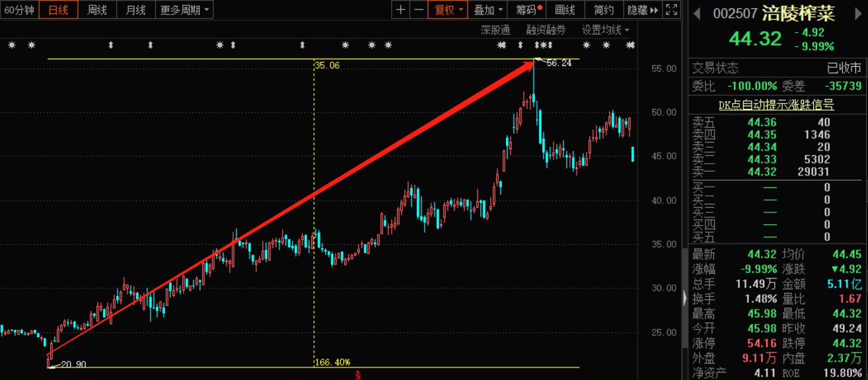This screenshot has width=868, height=380.
Task: Click stock code 002507
Action: [735, 14]
